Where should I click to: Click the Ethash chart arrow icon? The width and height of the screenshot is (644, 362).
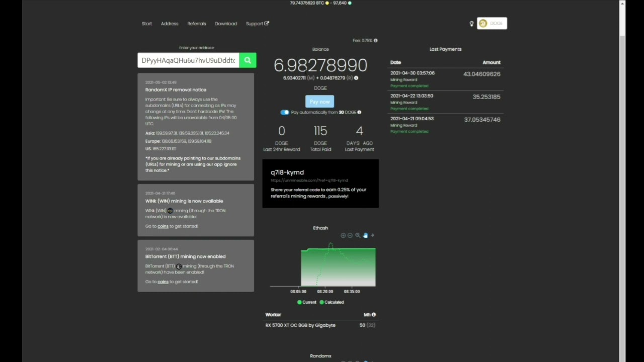click(x=372, y=235)
